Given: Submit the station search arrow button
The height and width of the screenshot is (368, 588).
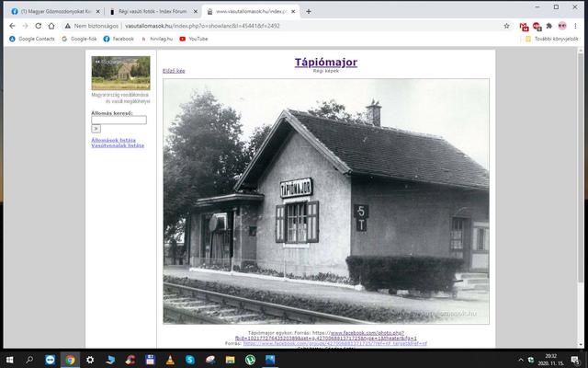Looking at the screenshot, I should (x=96, y=129).
